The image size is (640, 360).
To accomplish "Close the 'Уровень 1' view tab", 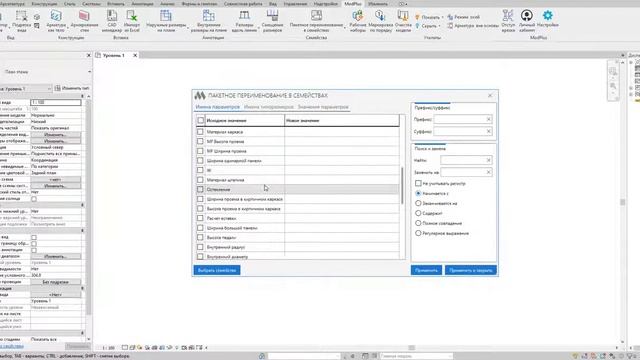I will (135, 55).
